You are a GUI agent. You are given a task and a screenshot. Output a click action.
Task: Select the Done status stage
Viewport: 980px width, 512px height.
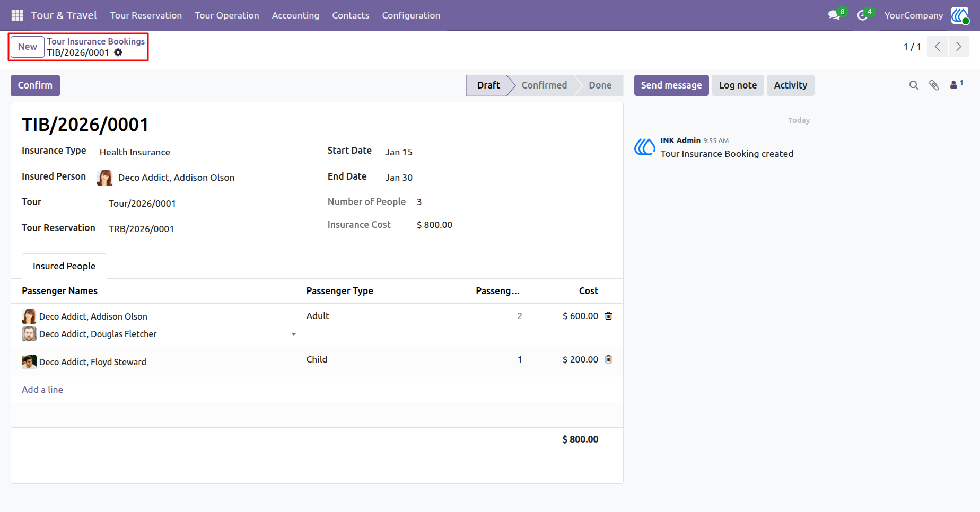(x=600, y=85)
